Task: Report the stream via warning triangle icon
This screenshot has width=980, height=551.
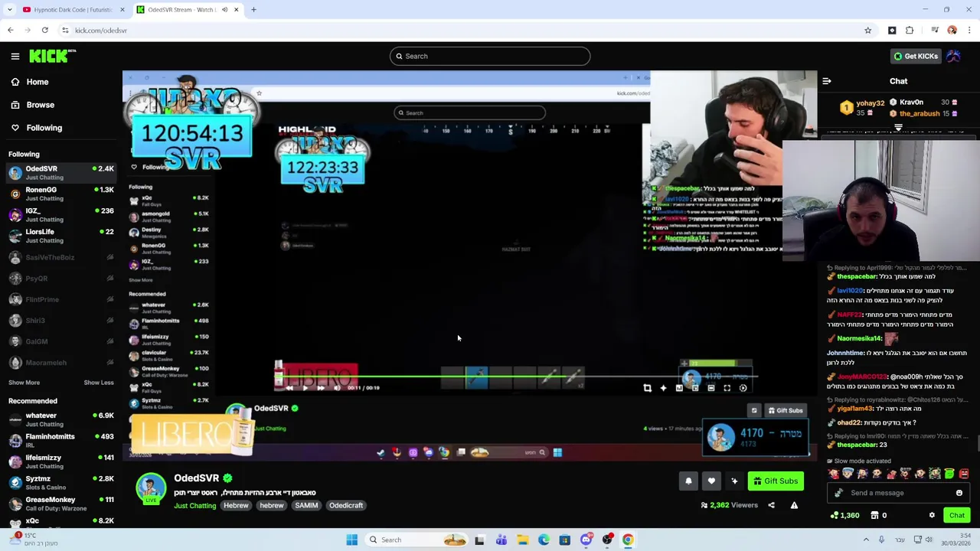Action: click(x=794, y=505)
